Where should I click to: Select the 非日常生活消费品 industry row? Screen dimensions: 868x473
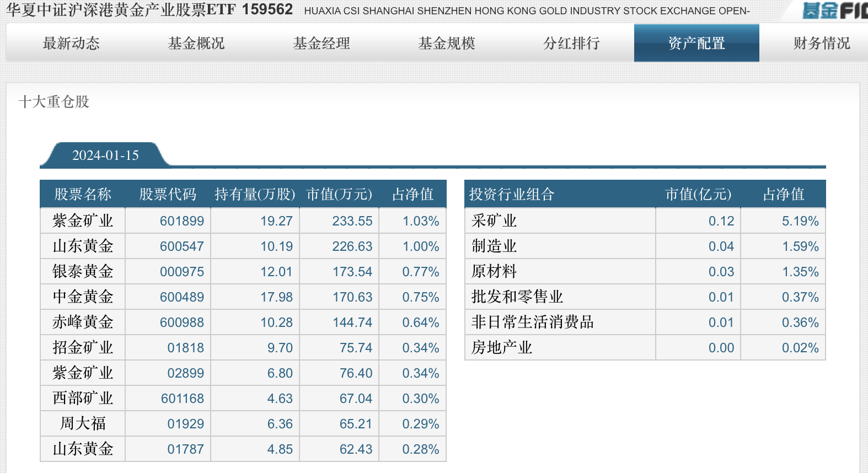pyautogui.click(x=645, y=322)
